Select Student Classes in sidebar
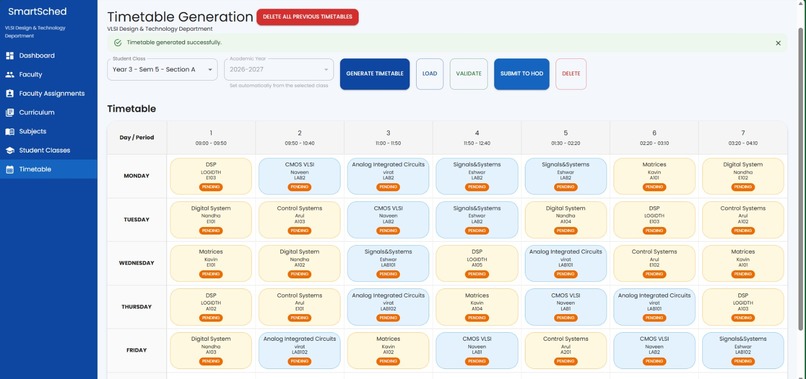The width and height of the screenshot is (806, 379). tap(48, 151)
